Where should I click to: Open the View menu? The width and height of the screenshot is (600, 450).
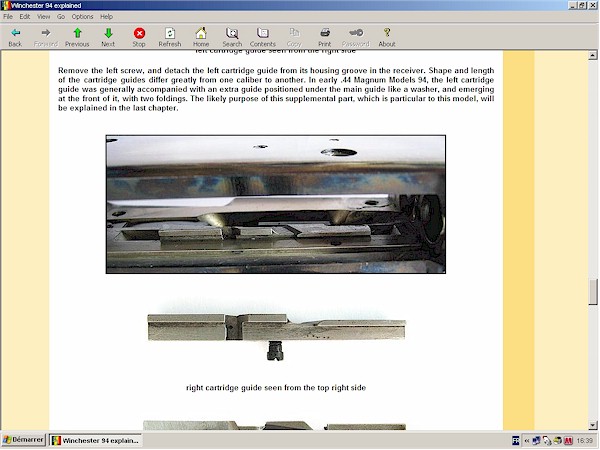click(44, 16)
